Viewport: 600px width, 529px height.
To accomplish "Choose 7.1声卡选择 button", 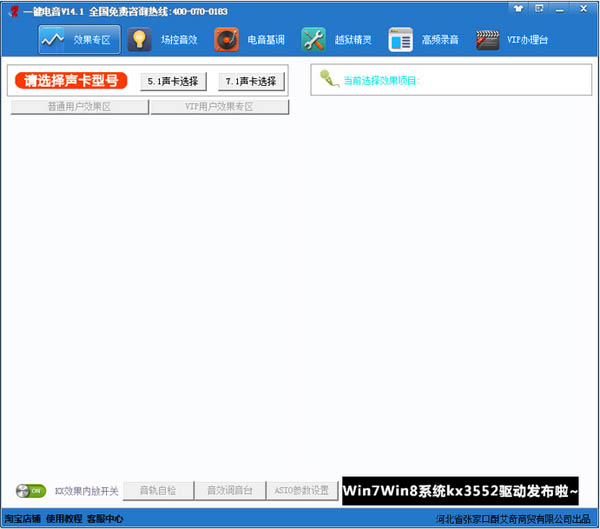I will pyautogui.click(x=251, y=81).
